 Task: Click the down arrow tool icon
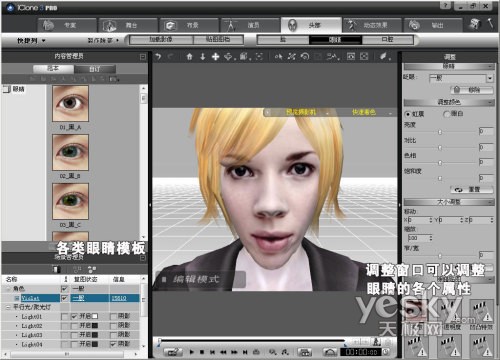[202, 57]
